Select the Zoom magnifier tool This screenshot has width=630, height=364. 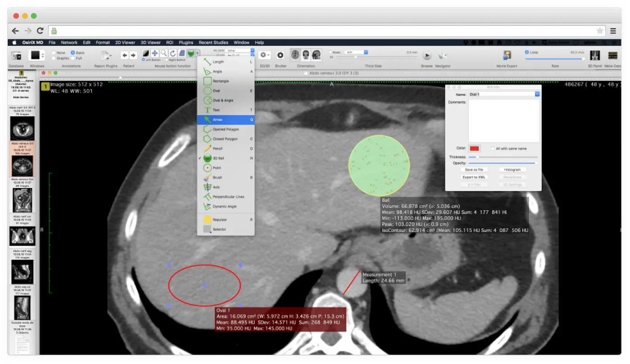click(x=163, y=53)
